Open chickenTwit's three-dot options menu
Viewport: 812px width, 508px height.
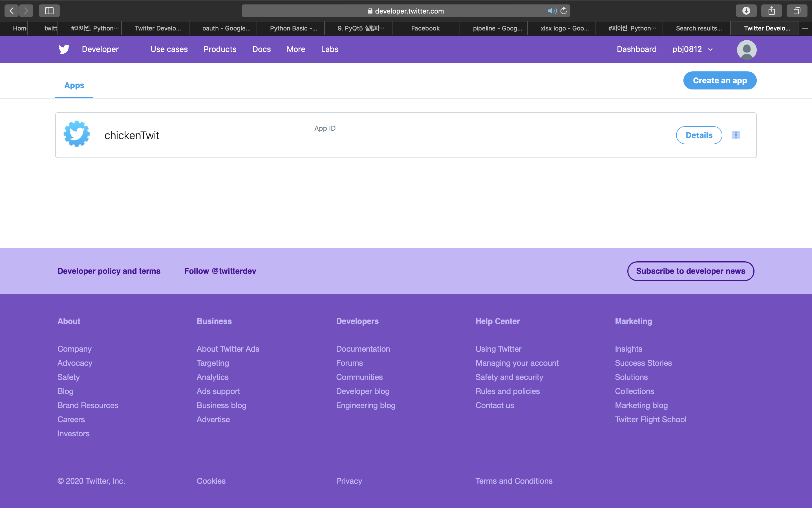[736, 135]
